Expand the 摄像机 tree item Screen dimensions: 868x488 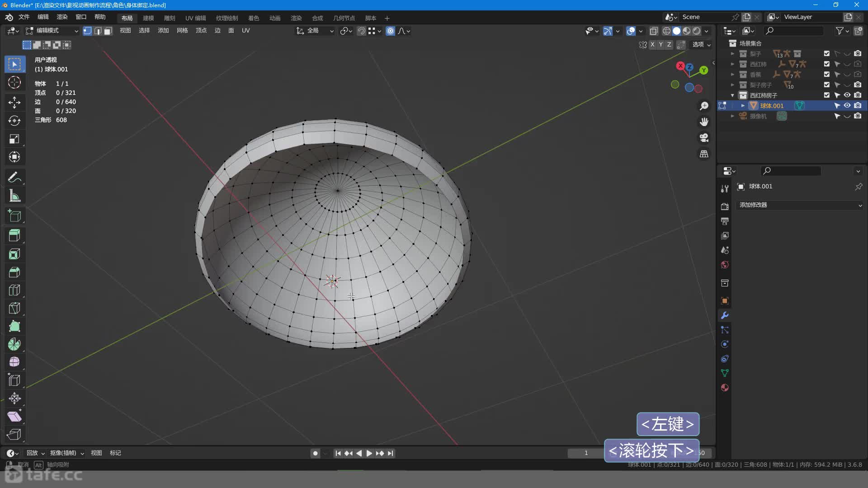(732, 116)
